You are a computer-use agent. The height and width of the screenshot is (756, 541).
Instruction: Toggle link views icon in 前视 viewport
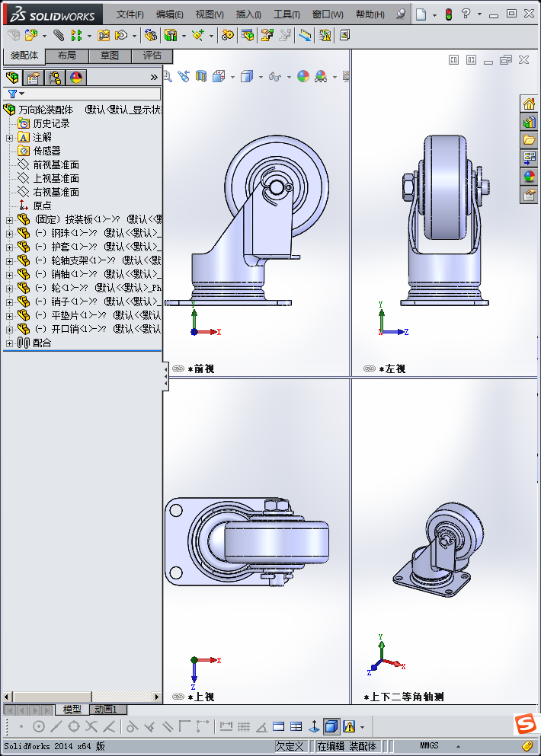point(178,368)
